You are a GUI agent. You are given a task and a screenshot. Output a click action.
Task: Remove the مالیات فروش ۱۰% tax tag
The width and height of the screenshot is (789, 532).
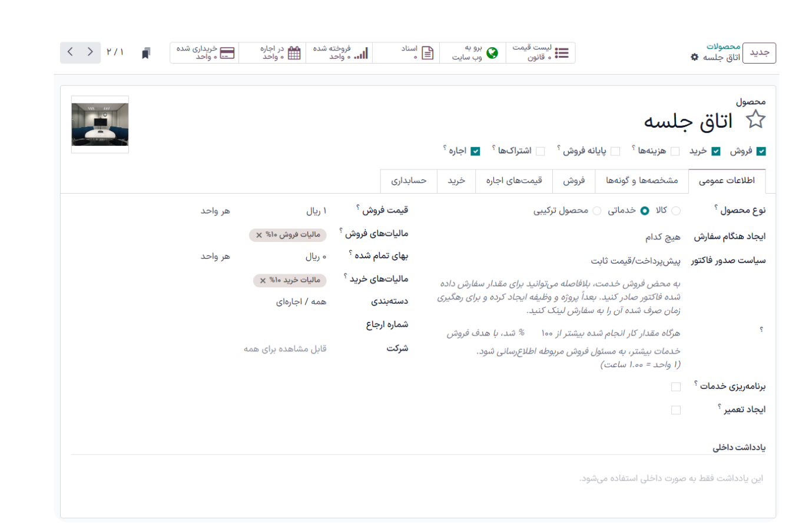[x=258, y=235]
